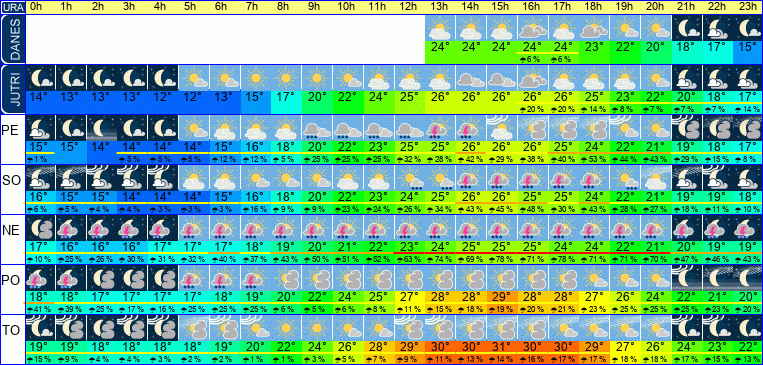Screen dimensions: 763x365
Task: Select the JUTRI 8h sunny weather icon
Action: pyautogui.click(x=286, y=78)
